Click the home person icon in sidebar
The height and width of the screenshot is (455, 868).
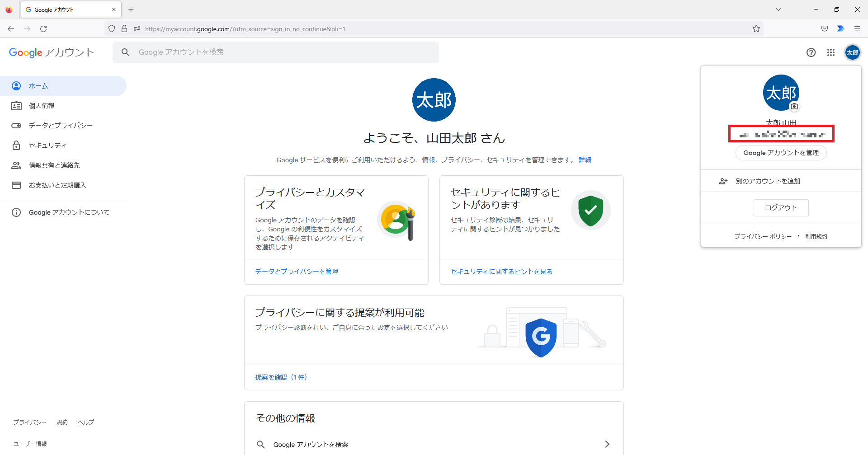[x=16, y=86]
